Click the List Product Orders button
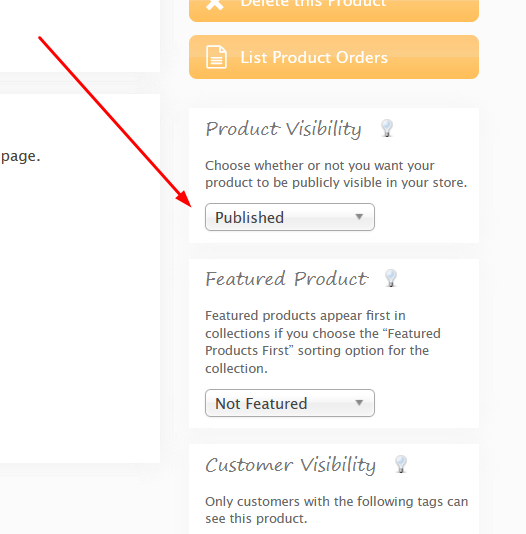This screenshot has height=534, width=526. [x=334, y=57]
